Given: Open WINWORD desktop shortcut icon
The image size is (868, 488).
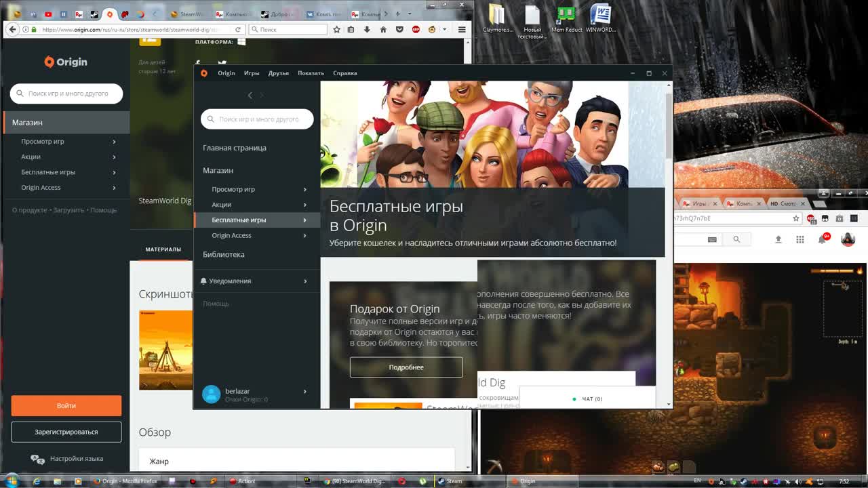Looking at the screenshot, I should (600, 19).
